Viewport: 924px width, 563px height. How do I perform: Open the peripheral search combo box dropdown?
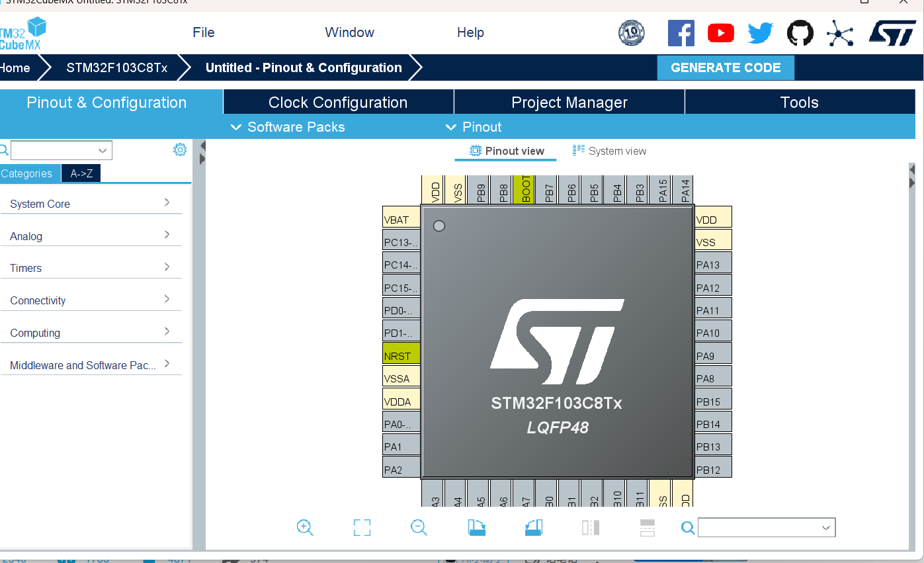pos(103,150)
